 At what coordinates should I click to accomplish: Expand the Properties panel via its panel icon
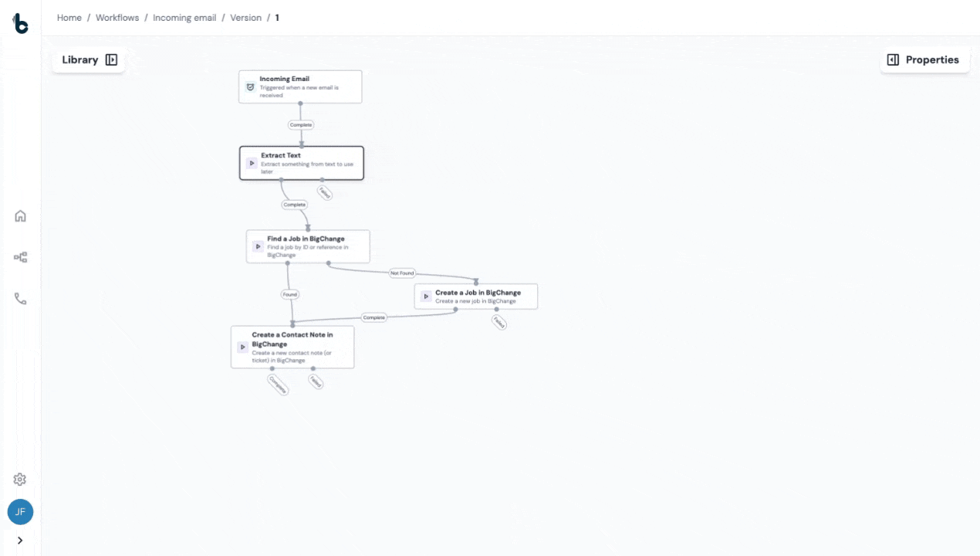click(893, 59)
